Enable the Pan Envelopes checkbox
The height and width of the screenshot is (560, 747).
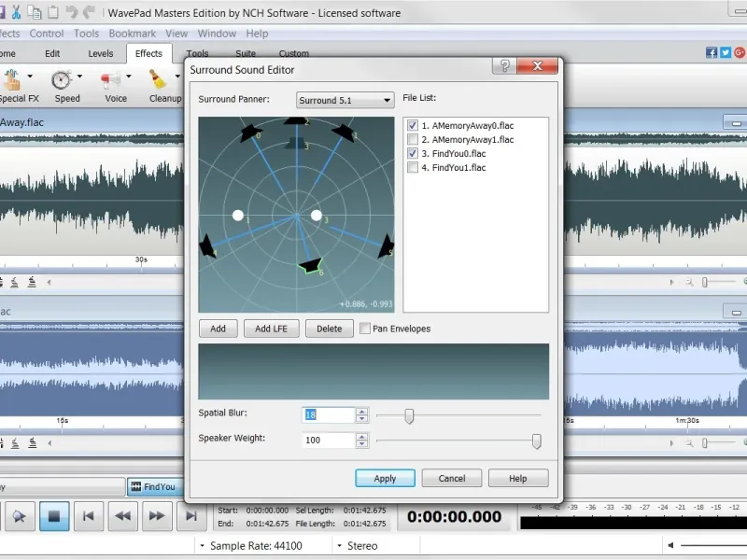point(364,329)
